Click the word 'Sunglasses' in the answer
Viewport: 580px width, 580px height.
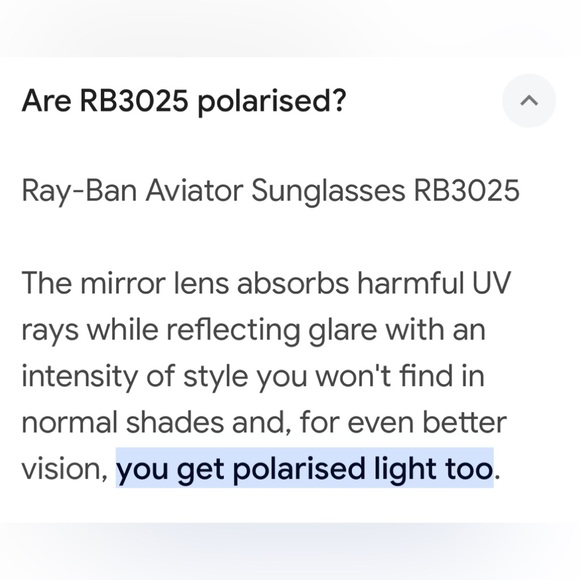pyautogui.click(x=328, y=192)
